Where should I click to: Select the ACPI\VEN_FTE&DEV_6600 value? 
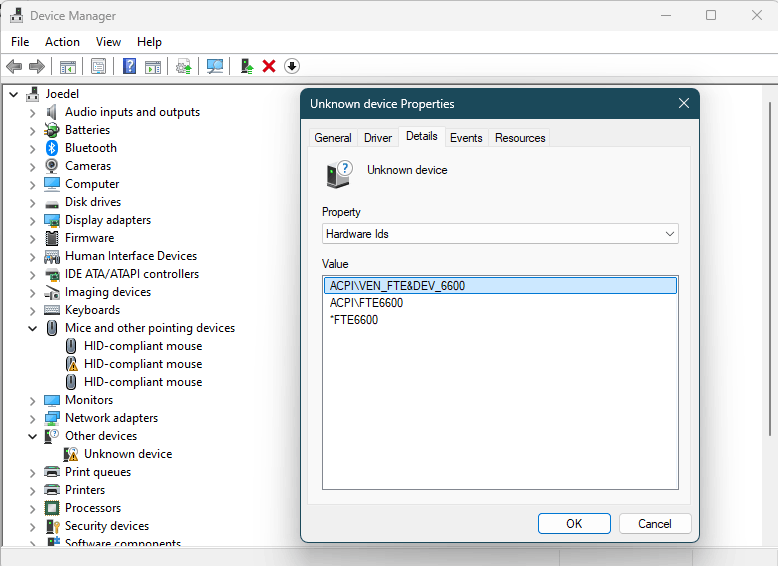click(500, 286)
